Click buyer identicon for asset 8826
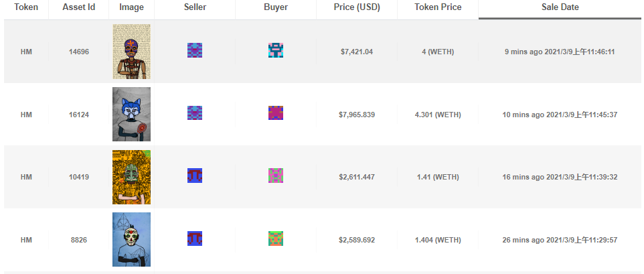This screenshot has width=644, height=274. pos(276,238)
